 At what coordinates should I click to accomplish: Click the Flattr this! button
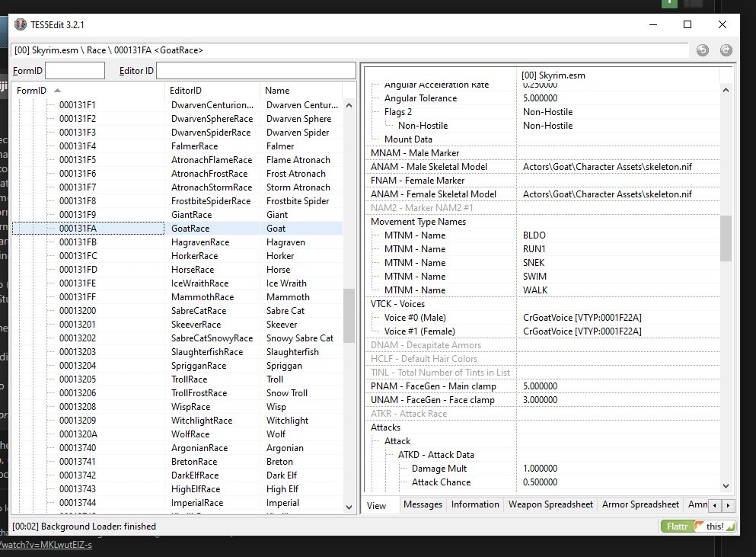(x=698, y=526)
